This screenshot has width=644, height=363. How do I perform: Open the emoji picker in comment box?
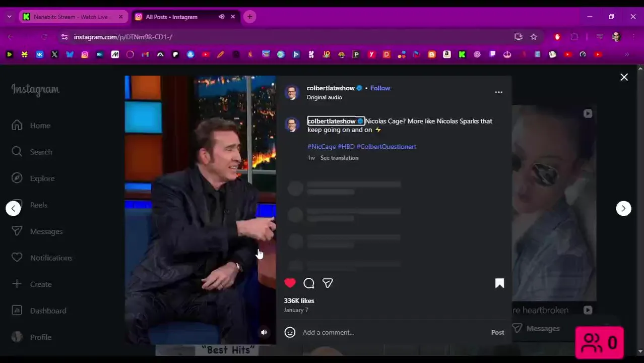pyautogui.click(x=290, y=332)
